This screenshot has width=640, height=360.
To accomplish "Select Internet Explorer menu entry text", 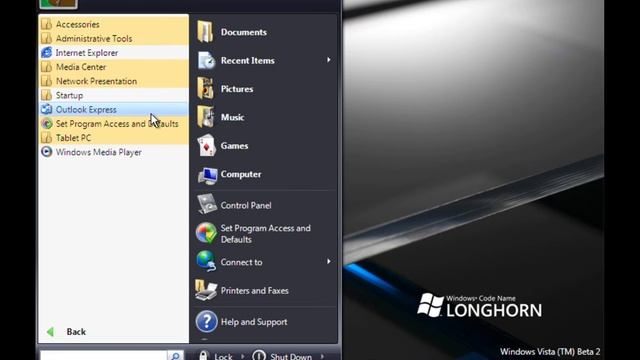I will [87, 53].
